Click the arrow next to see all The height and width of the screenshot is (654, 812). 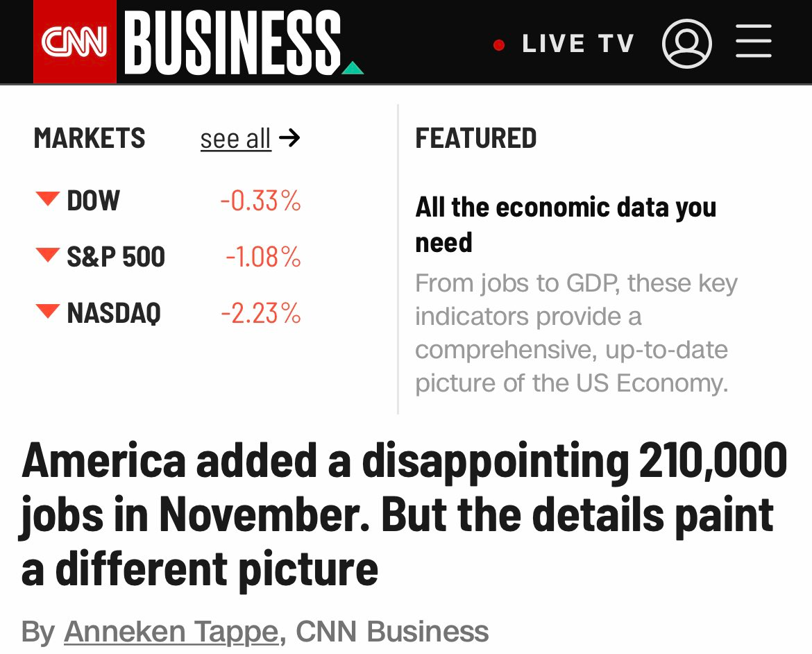[289, 138]
